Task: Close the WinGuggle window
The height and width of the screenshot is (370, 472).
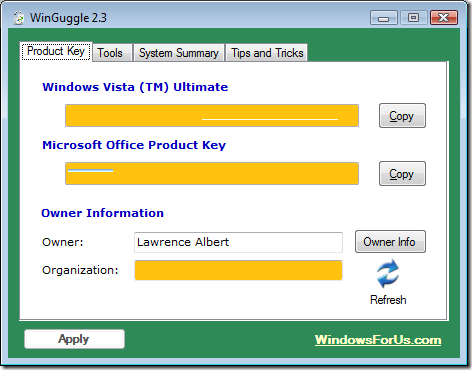Action: [x=444, y=18]
